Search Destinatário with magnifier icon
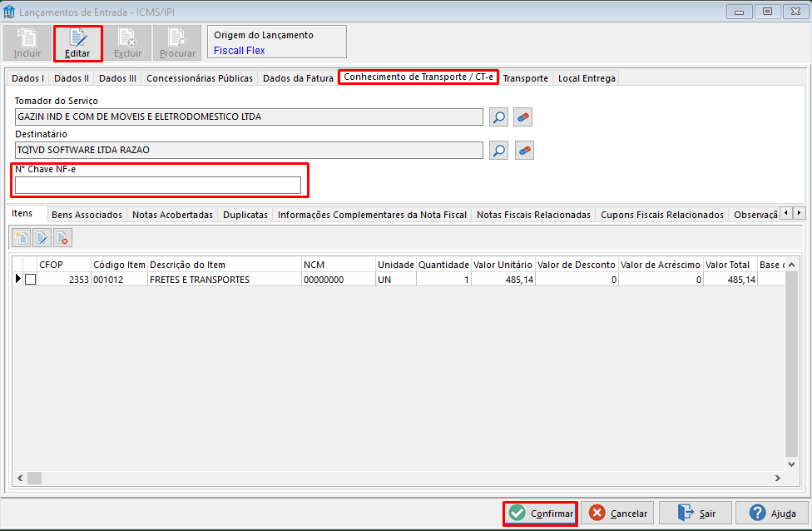 [x=498, y=151]
